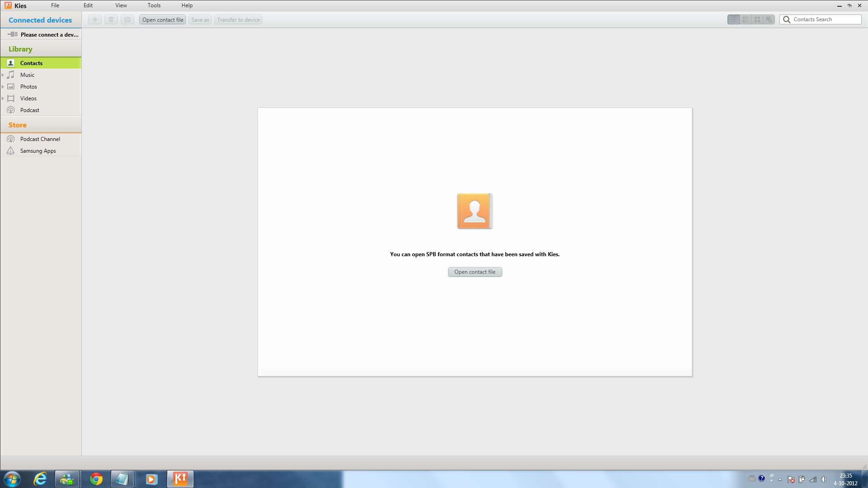Select Contacts in the Library sidebar
This screenshot has width=868, height=488.
point(31,63)
